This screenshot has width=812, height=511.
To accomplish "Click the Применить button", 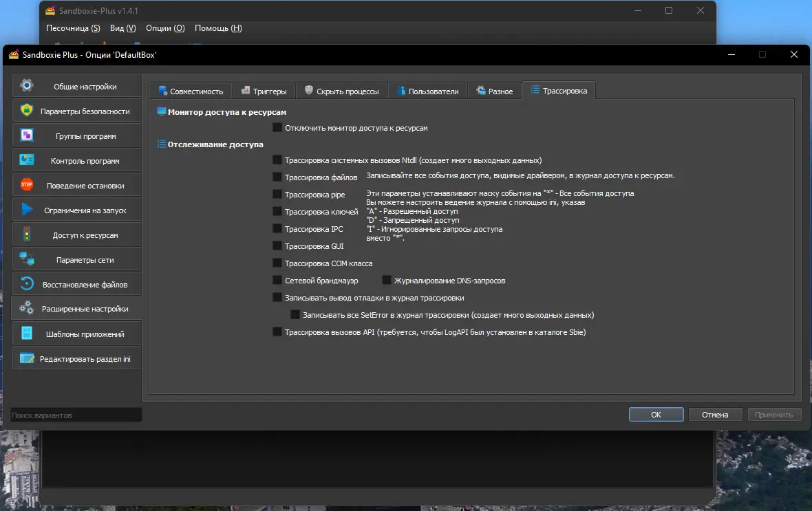I will tap(774, 415).
